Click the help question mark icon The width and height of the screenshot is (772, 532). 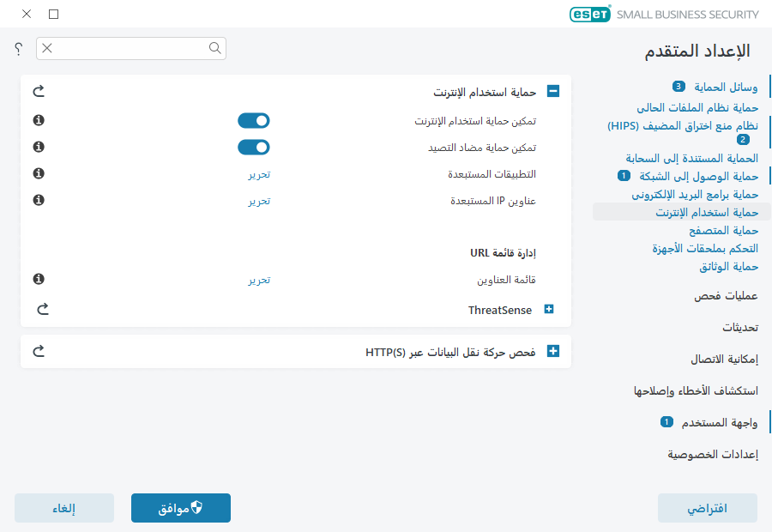18,49
